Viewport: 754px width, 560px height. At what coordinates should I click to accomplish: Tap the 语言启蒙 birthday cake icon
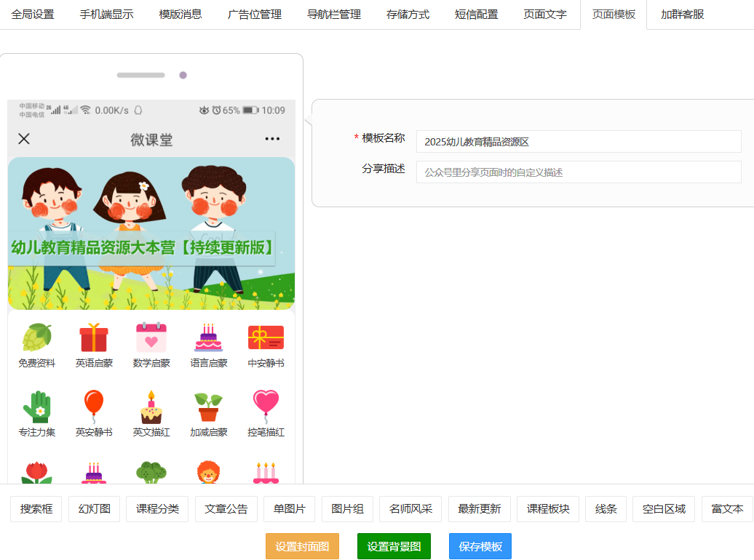tap(209, 337)
